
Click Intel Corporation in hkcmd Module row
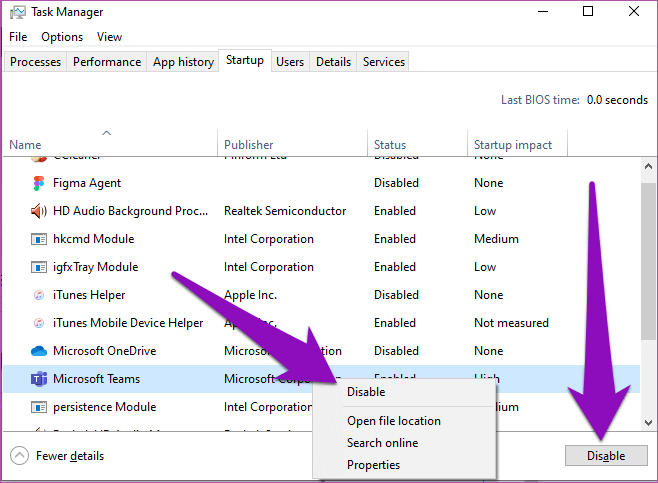[269, 239]
